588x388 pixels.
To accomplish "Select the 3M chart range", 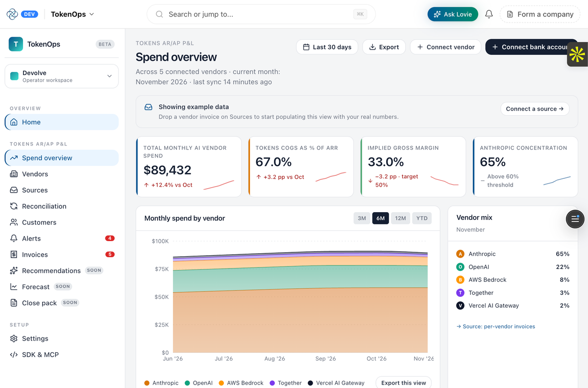I will (362, 218).
